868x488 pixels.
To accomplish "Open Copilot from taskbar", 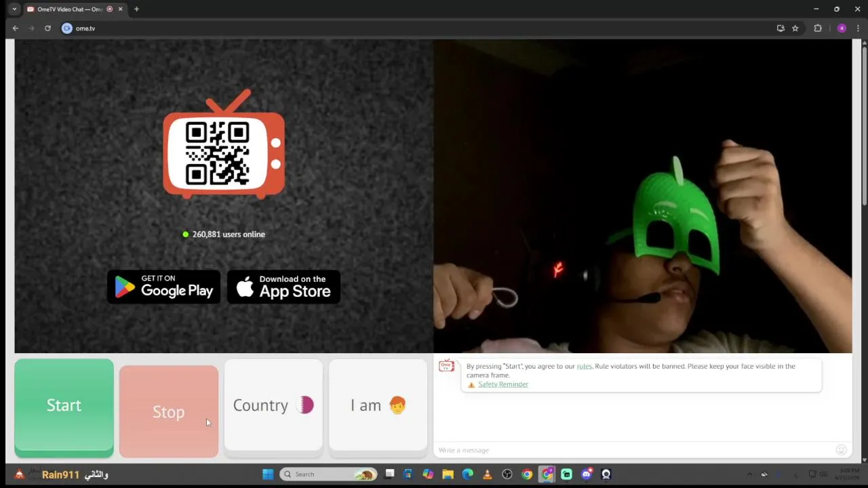I will [x=428, y=474].
